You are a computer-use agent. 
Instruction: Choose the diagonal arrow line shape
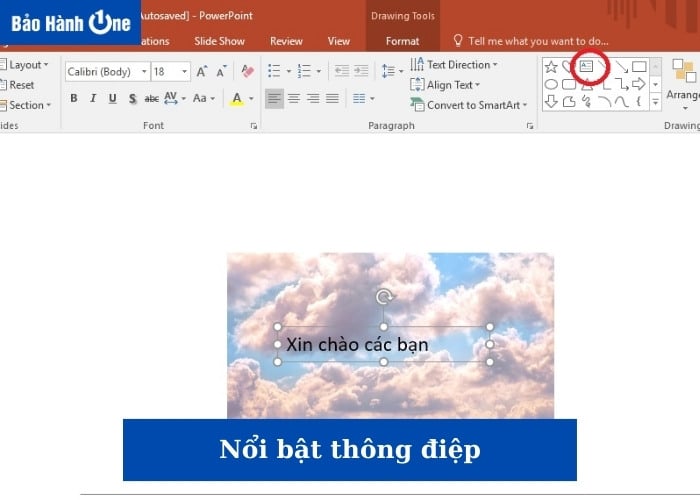pos(621,67)
